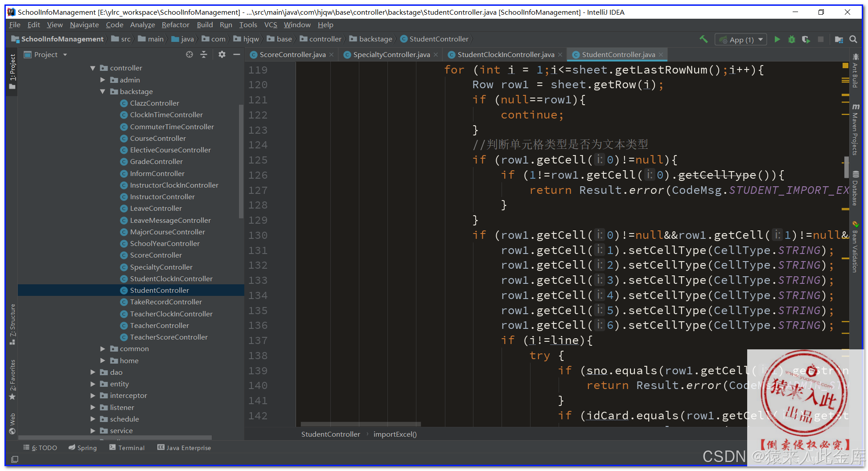Close the SpecialtyController.java tab
The width and height of the screenshot is (868, 471).
tap(436, 55)
